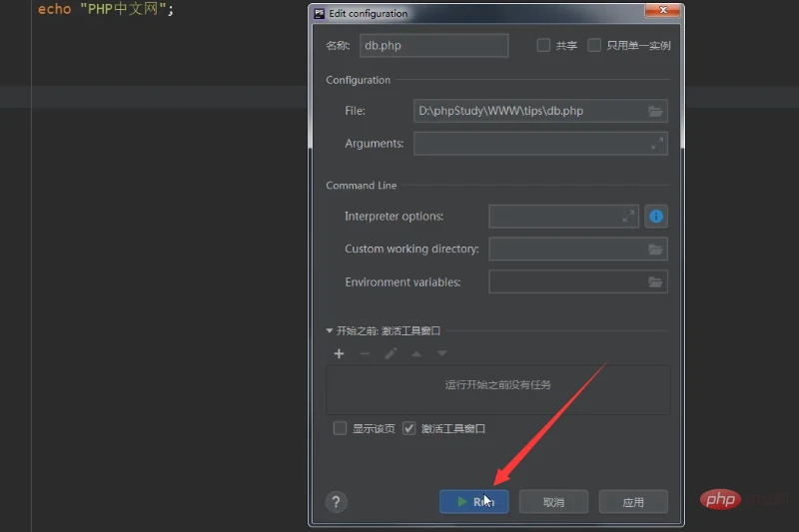Screen dimensions: 799x532
Task: Click the Run button
Action: (x=473, y=502)
